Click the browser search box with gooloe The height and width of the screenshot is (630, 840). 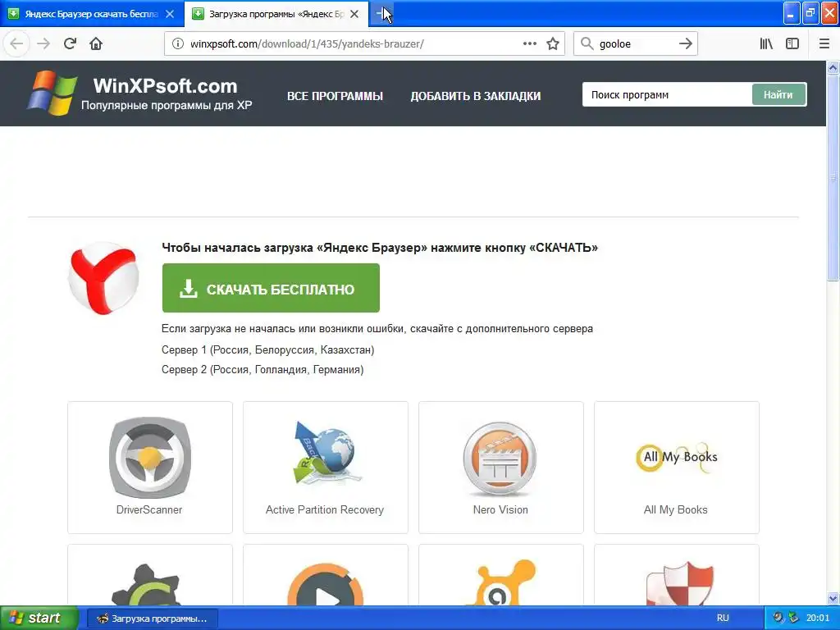pos(635,44)
